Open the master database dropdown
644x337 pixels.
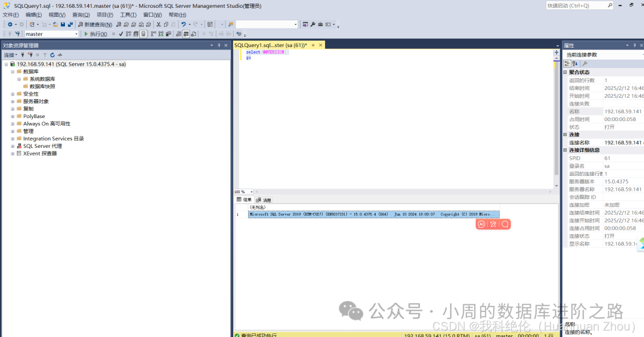pyautogui.click(x=76, y=34)
